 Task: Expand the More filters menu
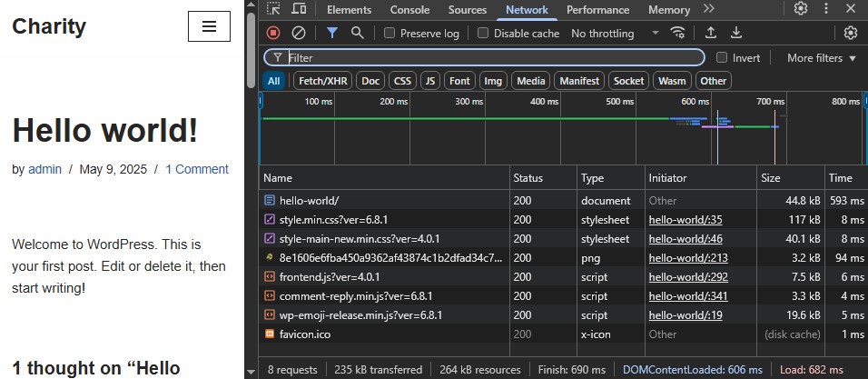821,57
